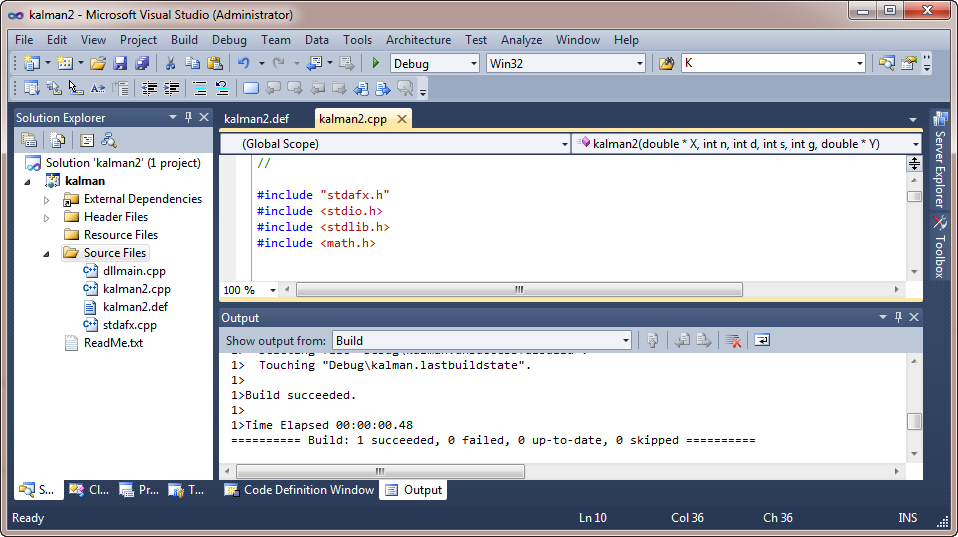Expand the External Dependencies node

(46, 199)
